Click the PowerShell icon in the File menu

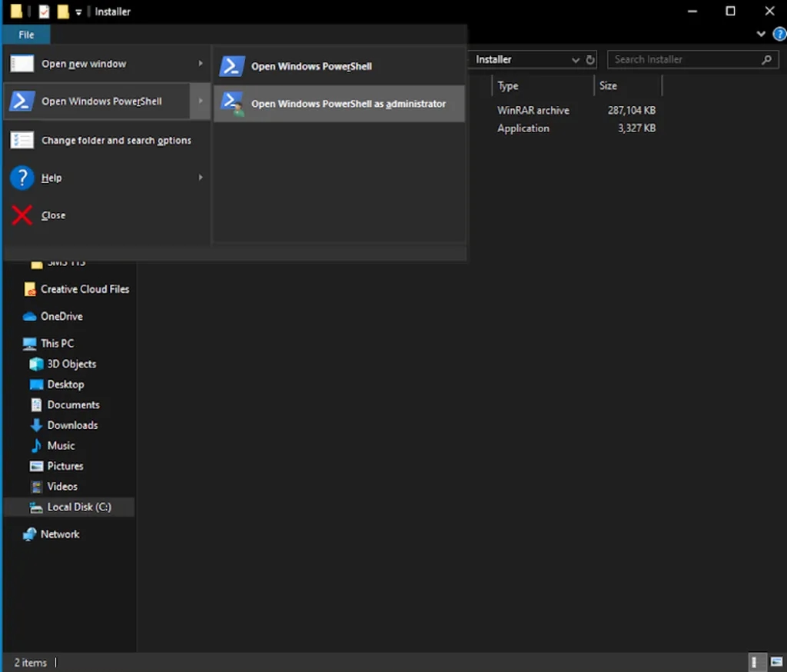22,101
